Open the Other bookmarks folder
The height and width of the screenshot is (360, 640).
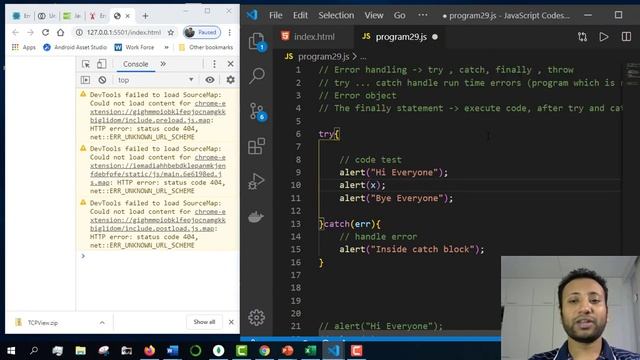pyautogui.click(x=206, y=47)
